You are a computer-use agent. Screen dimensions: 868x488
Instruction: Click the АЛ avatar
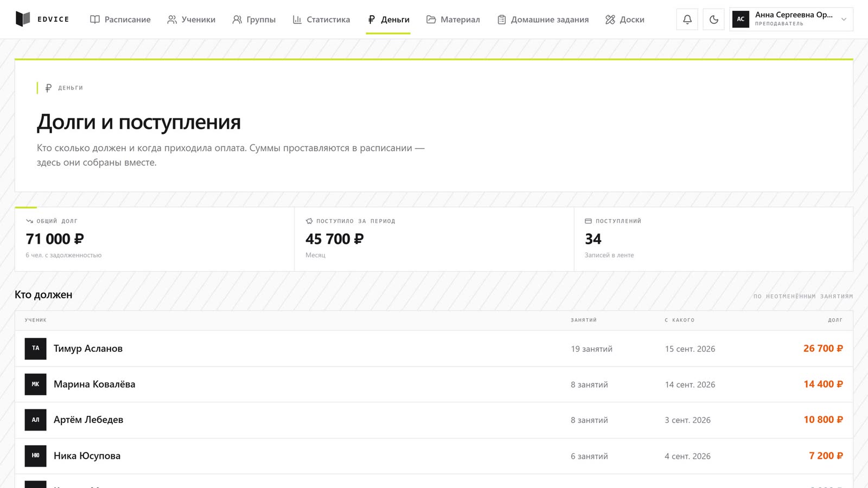click(35, 420)
